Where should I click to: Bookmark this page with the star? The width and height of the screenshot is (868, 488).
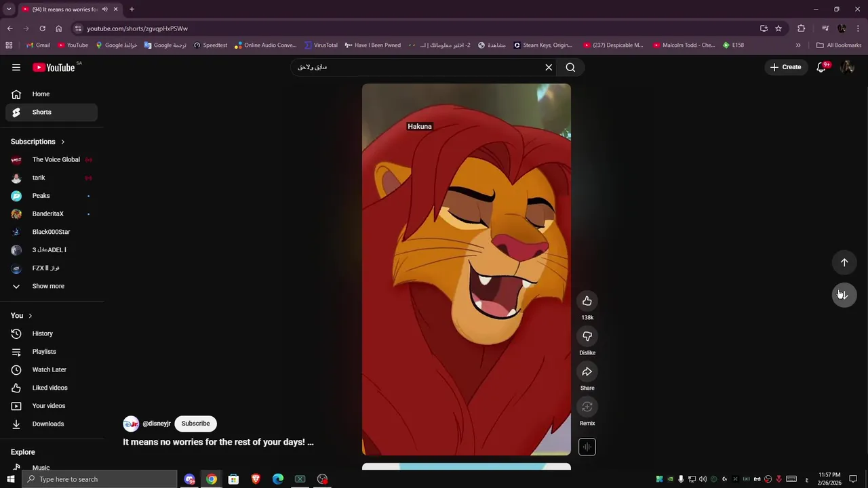pyautogui.click(x=778, y=28)
